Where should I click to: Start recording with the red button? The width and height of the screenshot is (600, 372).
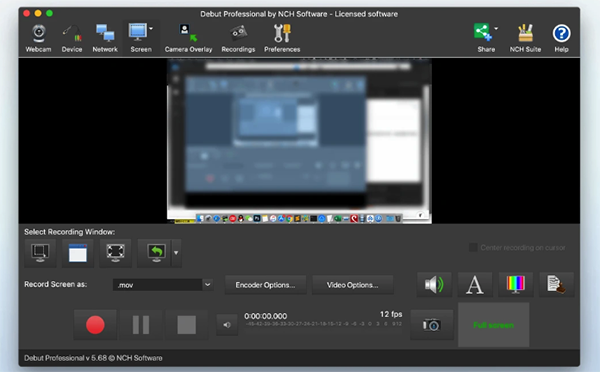[95, 325]
